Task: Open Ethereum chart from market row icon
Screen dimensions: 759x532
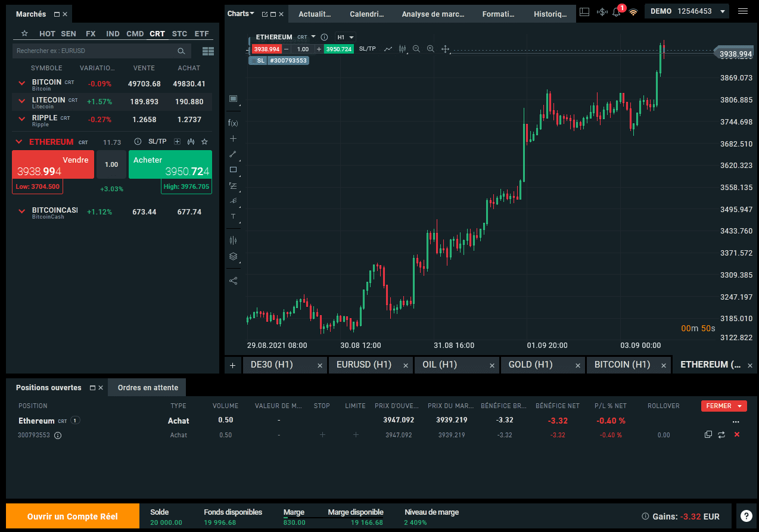Action: click(191, 142)
